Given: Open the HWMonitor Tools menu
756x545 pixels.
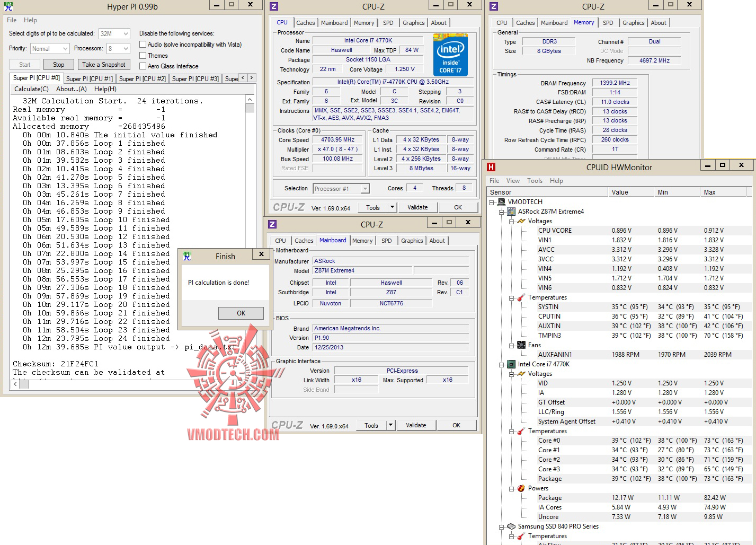Looking at the screenshot, I should pyautogui.click(x=535, y=181).
